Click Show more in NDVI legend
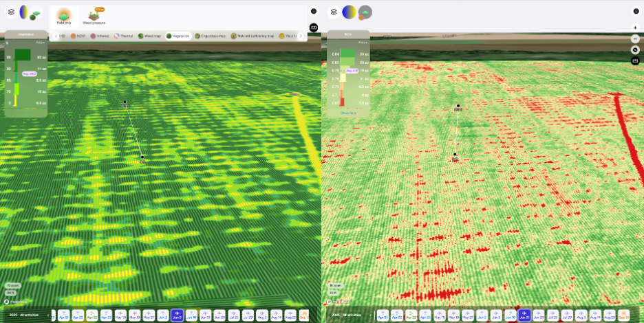This screenshot has width=644, height=323. (348, 113)
